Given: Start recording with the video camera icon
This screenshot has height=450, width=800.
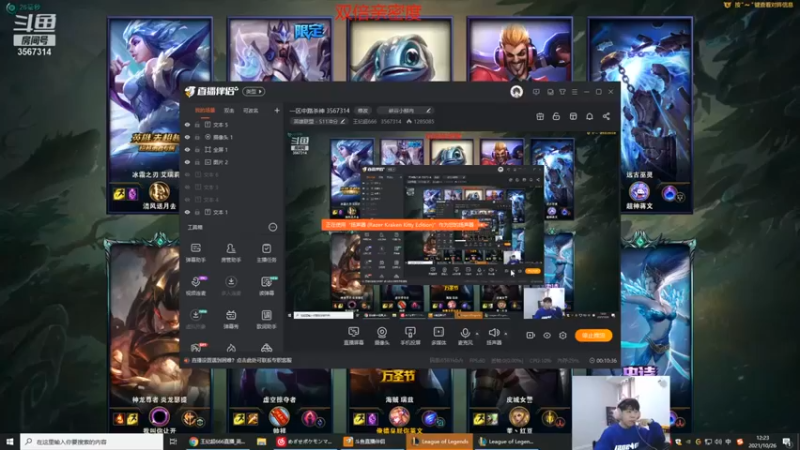Looking at the screenshot, I should point(531,335).
